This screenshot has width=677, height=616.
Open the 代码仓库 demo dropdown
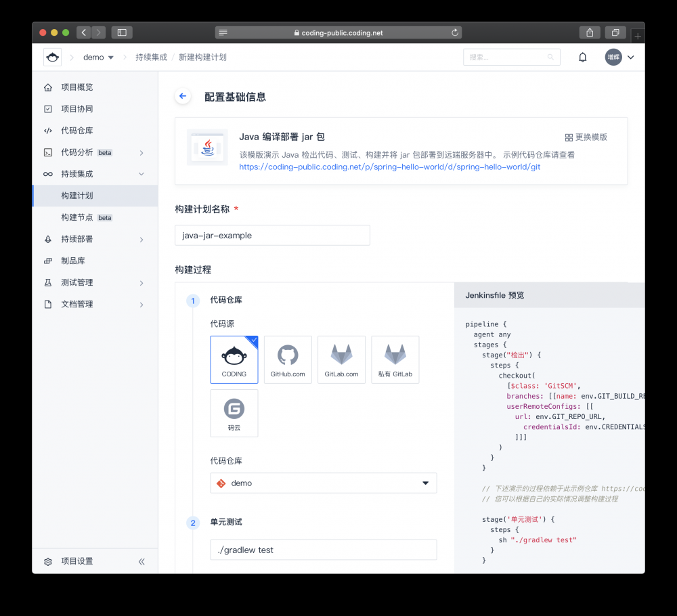click(323, 483)
